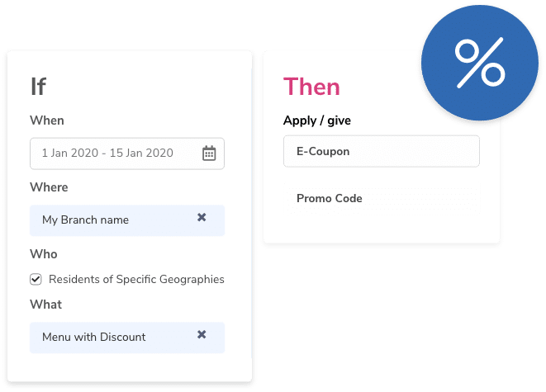Click the Then heading
546x392 pixels.
coord(311,86)
